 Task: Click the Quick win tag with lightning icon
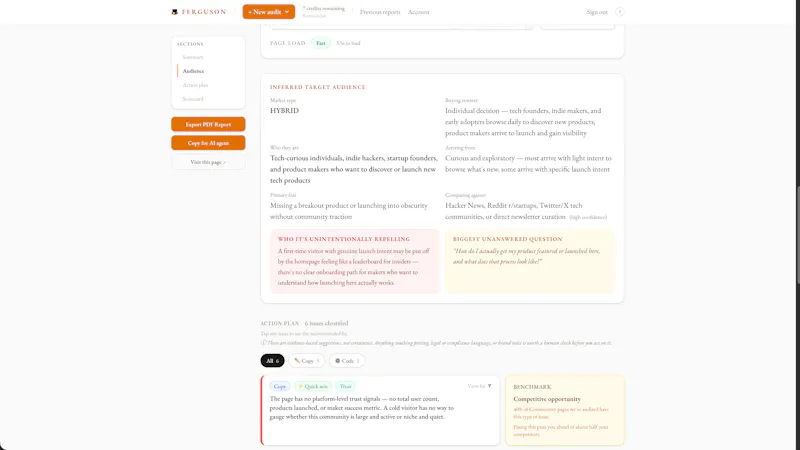[313, 386]
